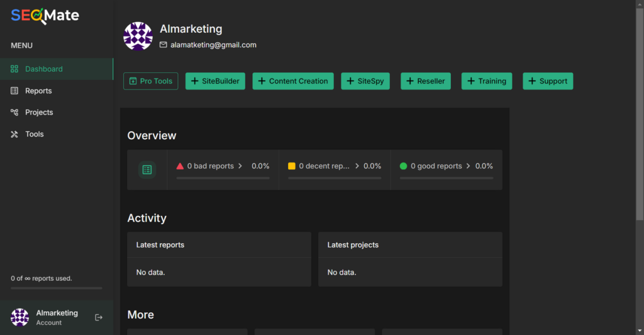This screenshot has width=644, height=335.
Task: Open the Training button
Action: pyautogui.click(x=487, y=81)
